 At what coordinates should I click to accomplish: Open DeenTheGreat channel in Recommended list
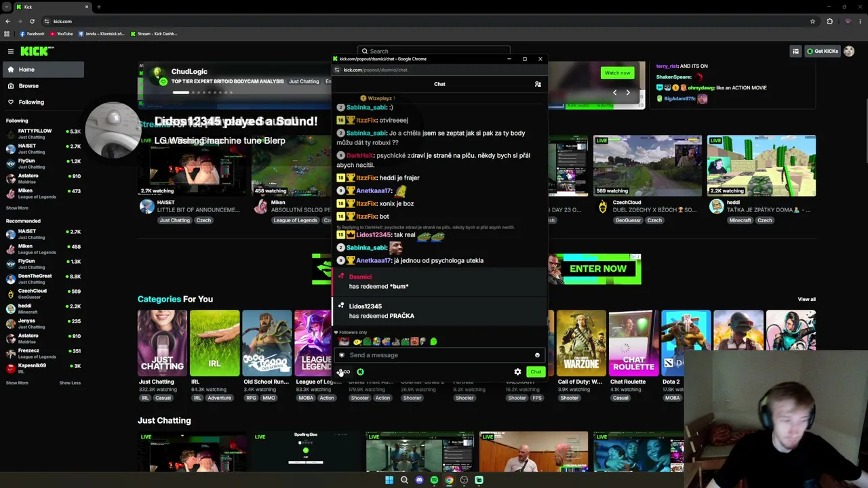(x=42, y=279)
